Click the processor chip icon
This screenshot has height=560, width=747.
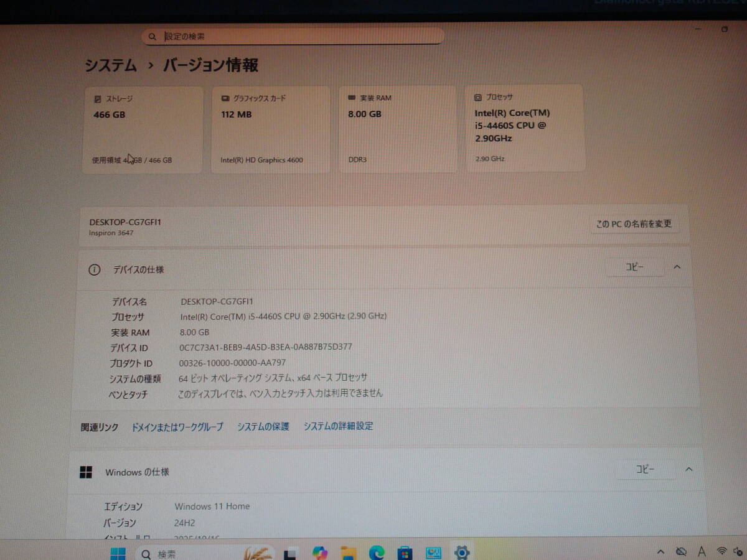(x=478, y=97)
